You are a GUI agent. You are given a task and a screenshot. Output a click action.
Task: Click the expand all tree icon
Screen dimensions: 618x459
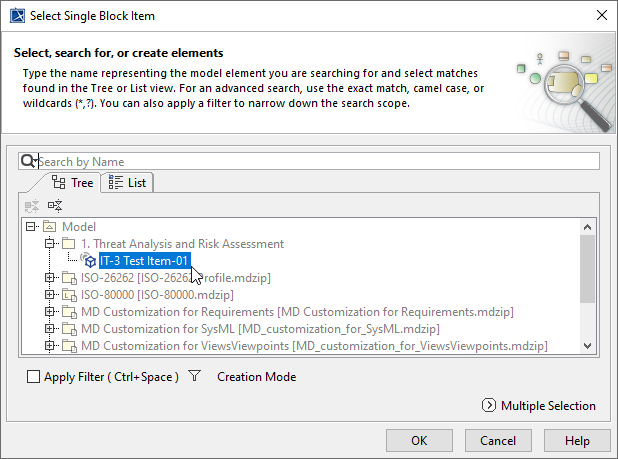coord(55,205)
